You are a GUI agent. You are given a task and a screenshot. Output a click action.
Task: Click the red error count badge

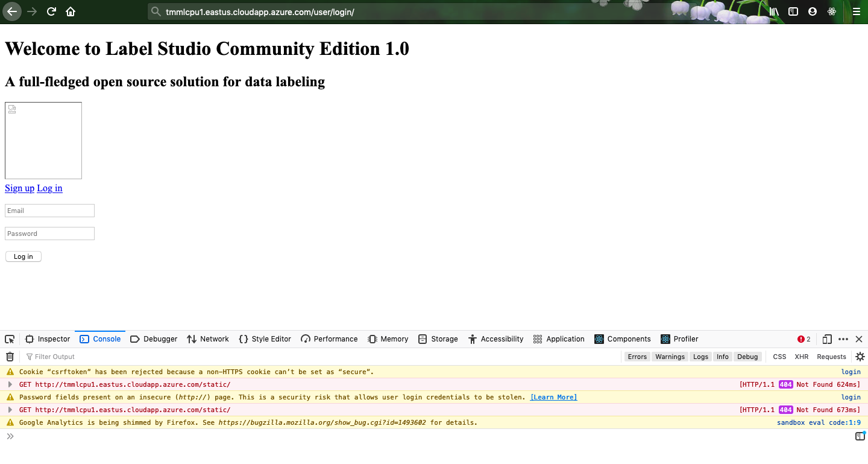click(804, 339)
